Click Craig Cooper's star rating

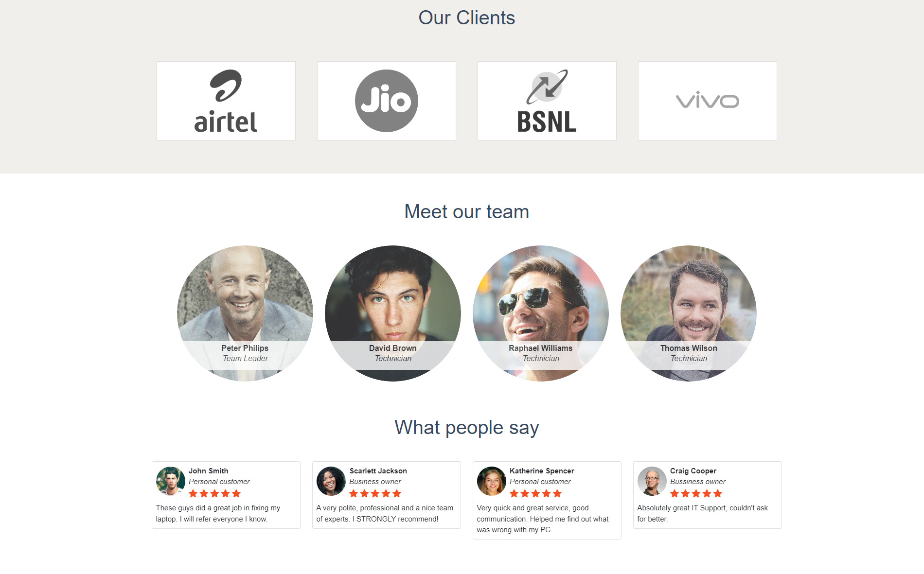click(x=696, y=494)
